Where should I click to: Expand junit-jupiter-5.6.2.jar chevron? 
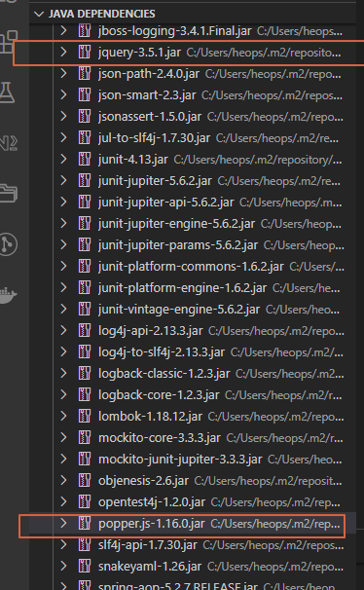point(63,181)
